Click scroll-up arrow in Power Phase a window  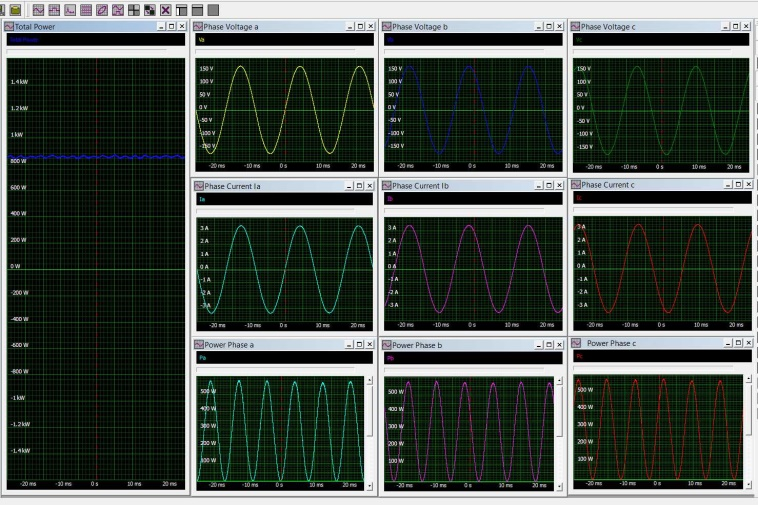point(369,380)
